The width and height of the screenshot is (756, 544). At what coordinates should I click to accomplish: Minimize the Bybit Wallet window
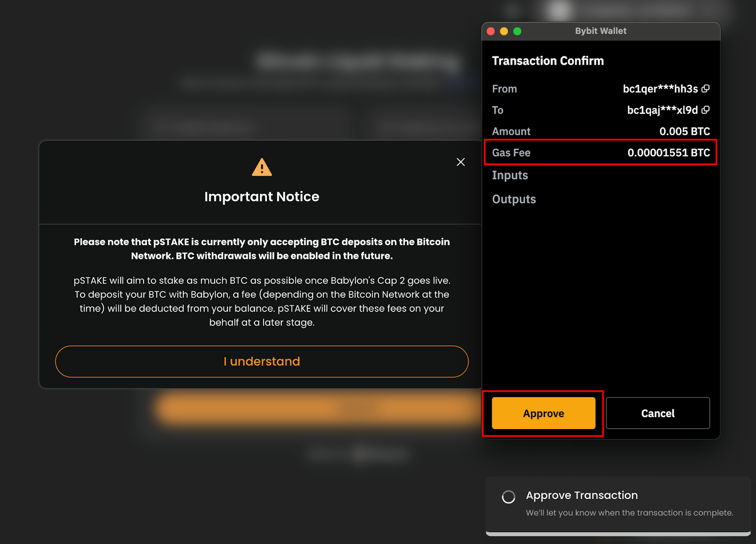tap(504, 31)
